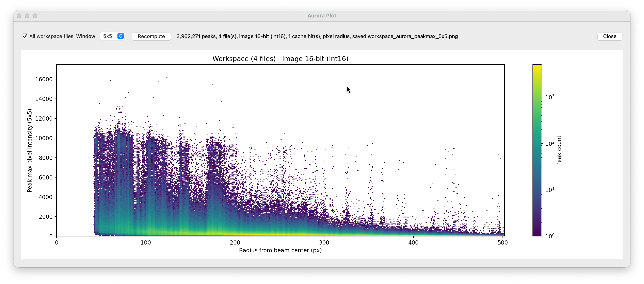
Task: Click the status text showing 3,962,271 peaks
Action: pos(317,36)
